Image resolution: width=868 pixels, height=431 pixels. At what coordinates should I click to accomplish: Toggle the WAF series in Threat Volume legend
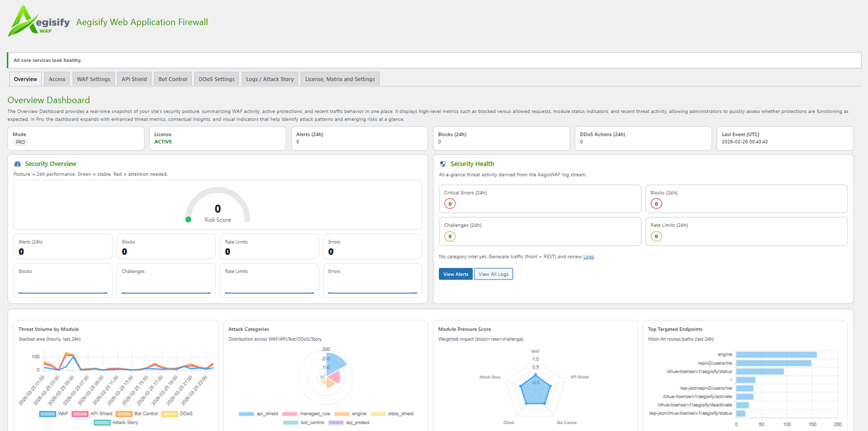[54, 414]
